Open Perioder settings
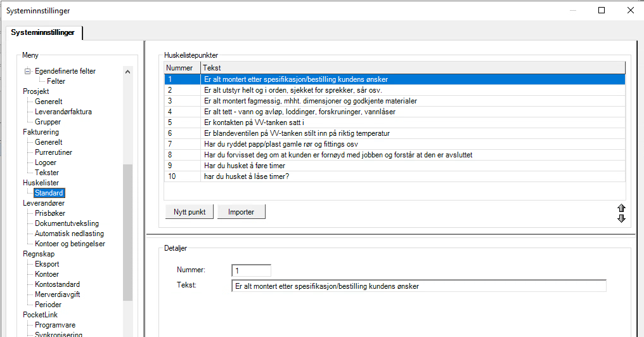The height and width of the screenshot is (337, 644). click(48, 305)
